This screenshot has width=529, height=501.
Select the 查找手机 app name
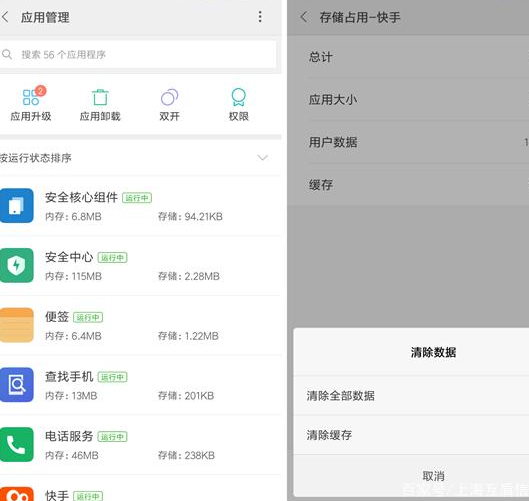[69, 377]
